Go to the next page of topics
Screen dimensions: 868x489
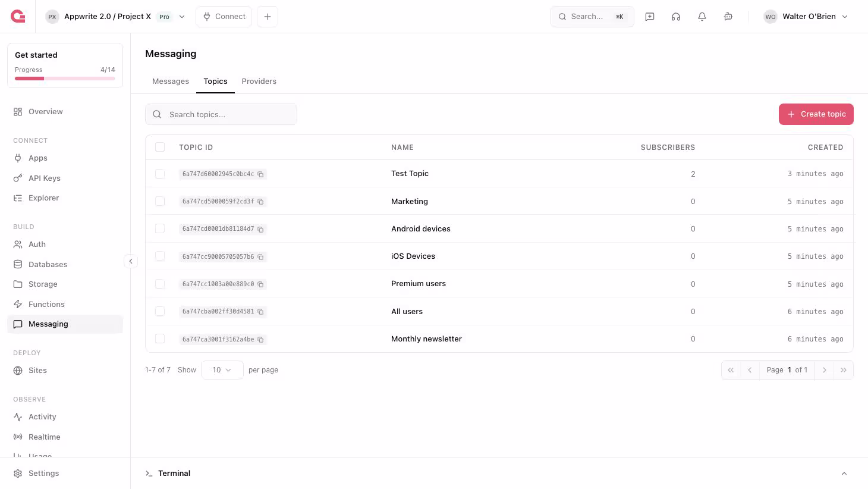[825, 370]
